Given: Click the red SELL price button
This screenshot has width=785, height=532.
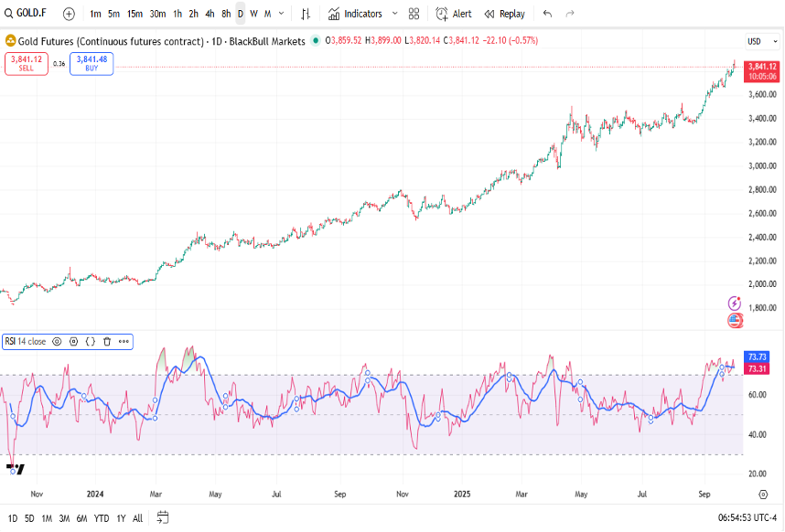Looking at the screenshot, I should tap(26, 63).
